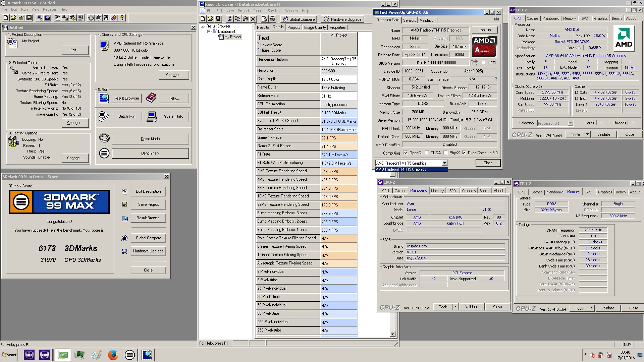The height and width of the screenshot is (362, 644).
Task: Toggle the PhysX checkbox
Action: [x=445, y=153]
